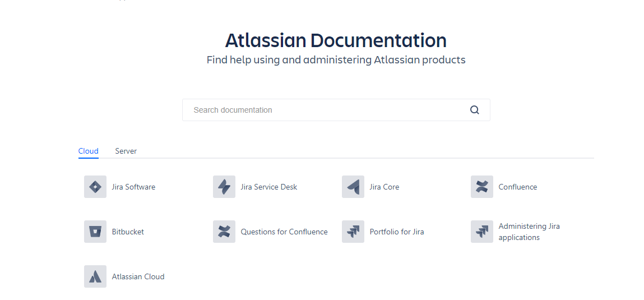Image resolution: width=644 pixels, height=300 pixels.
Task: Open Portfolio for Jira text link
Action: [397, 232]
